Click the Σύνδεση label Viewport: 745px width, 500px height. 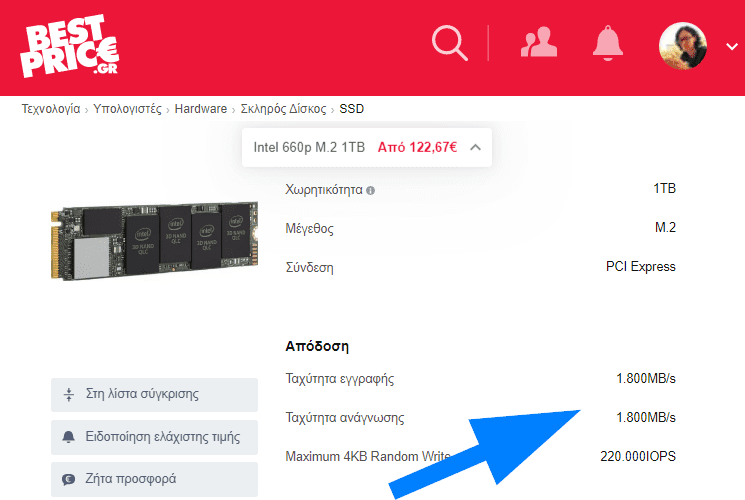pyautogui.click(x=309, y=268)
